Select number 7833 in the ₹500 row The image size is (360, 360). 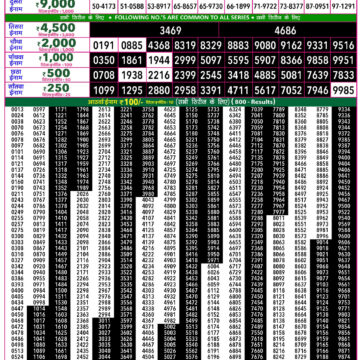pos(343,75)
